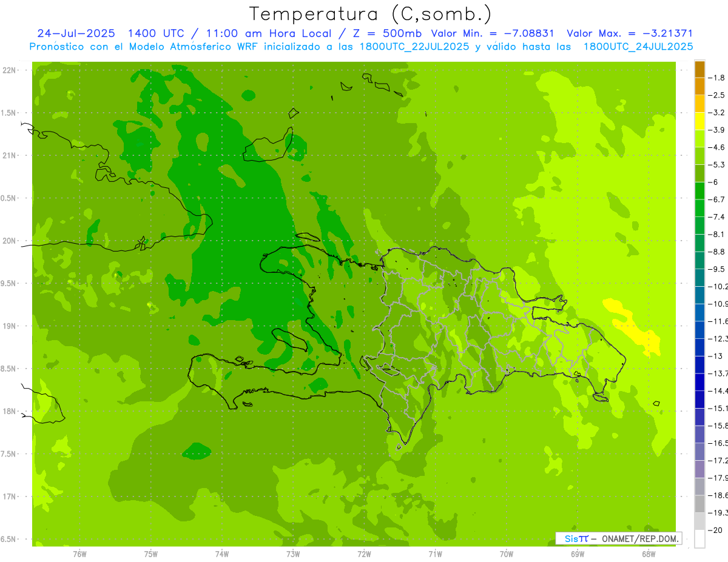
Task: Click the '-3.2' colorbar value
Action: click(x=718, y=113)
